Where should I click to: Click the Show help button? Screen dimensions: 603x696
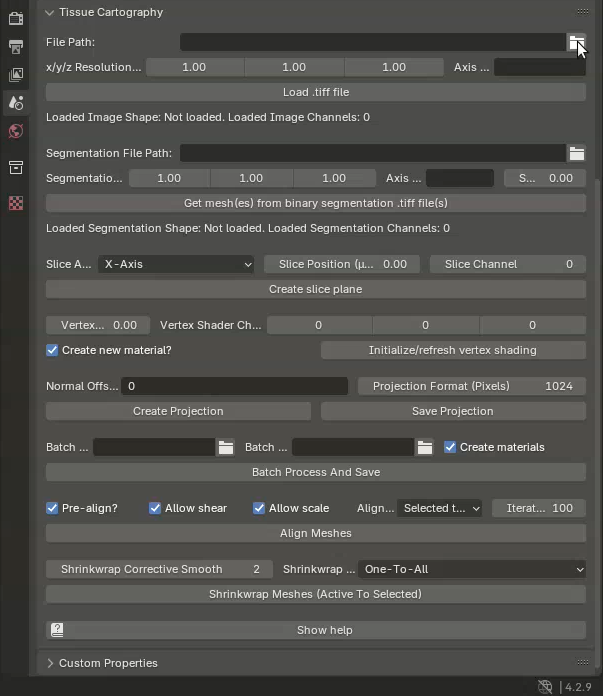(x=315, y=630)
